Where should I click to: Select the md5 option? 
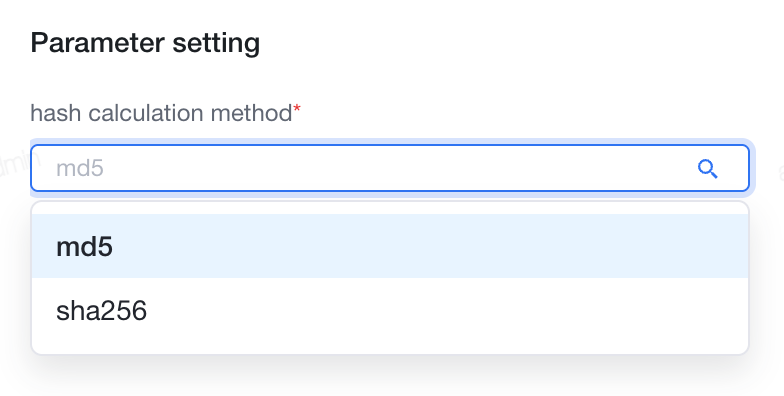390,246
